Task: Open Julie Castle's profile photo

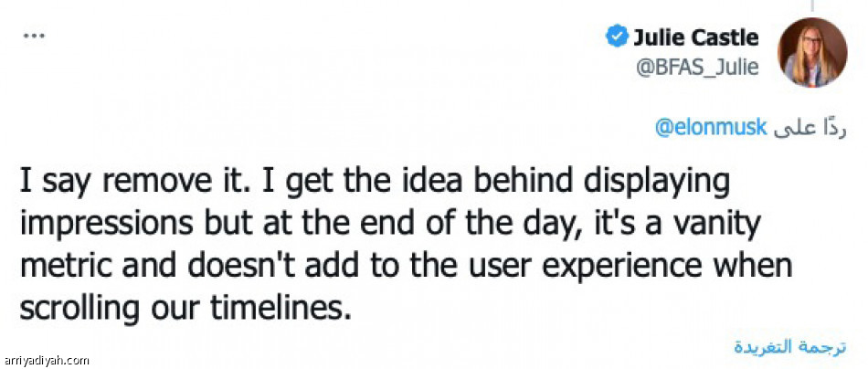Action: pos(811,52)
